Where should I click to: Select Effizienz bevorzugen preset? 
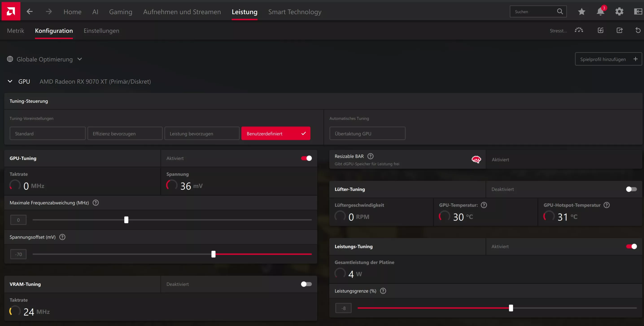click(x=125, y=133)
